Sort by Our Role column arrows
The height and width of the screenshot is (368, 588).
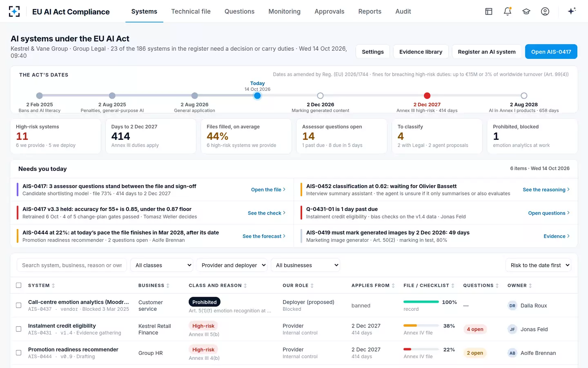[x=312, y=286]
